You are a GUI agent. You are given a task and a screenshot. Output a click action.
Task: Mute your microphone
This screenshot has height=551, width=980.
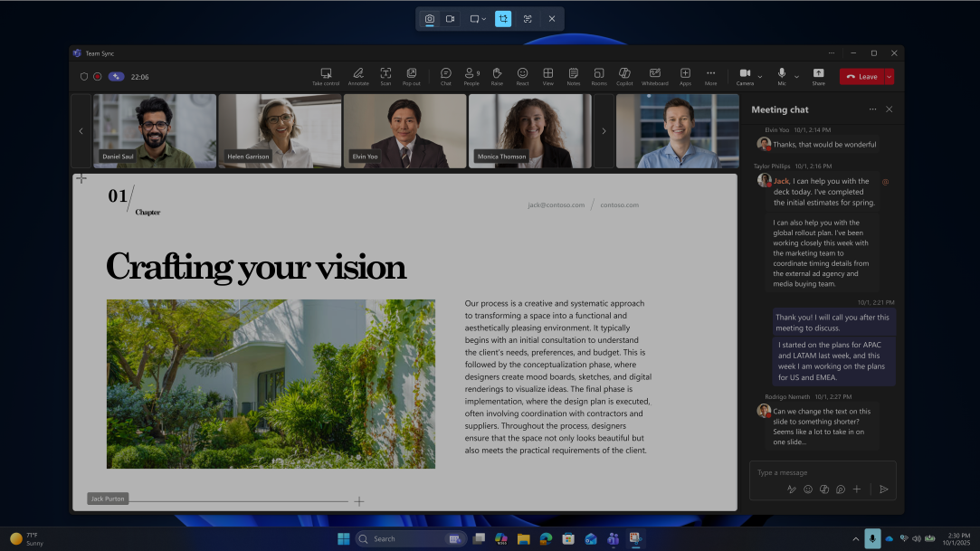click(x=780, y=74)
